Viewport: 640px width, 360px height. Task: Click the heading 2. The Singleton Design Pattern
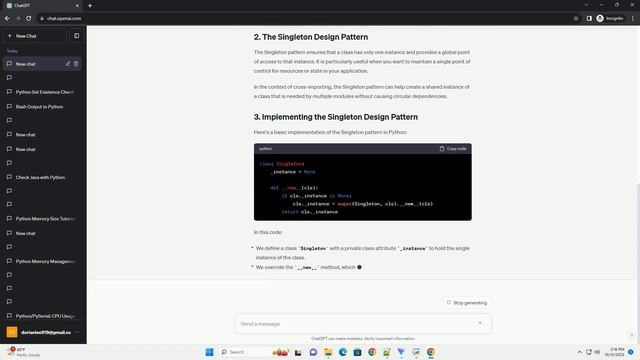[x=311, y=37]
